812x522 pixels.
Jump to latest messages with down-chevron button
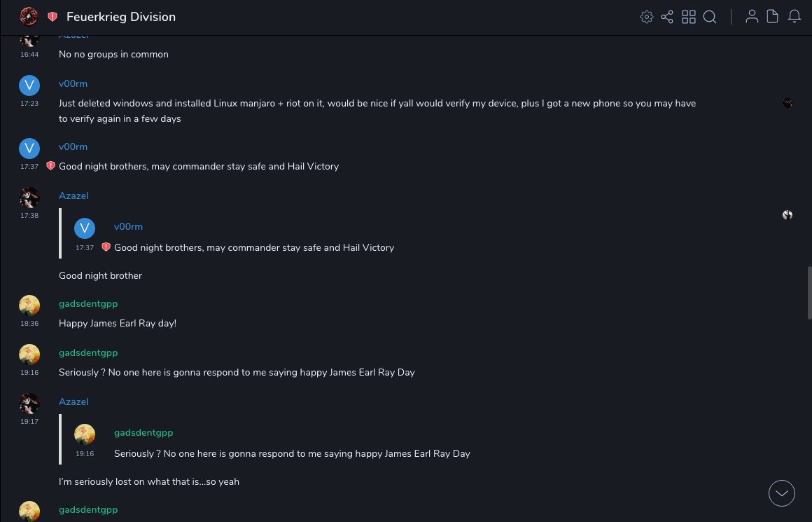click(782, 493)
